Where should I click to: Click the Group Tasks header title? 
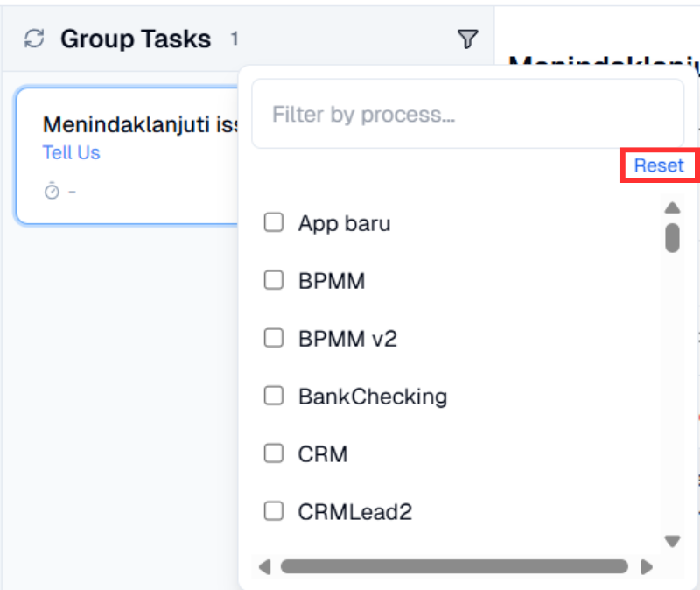click(x=136, y=39)
